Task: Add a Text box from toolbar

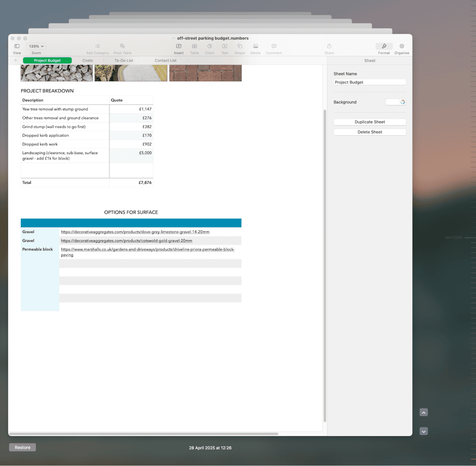Action: (x=225, y=46)
